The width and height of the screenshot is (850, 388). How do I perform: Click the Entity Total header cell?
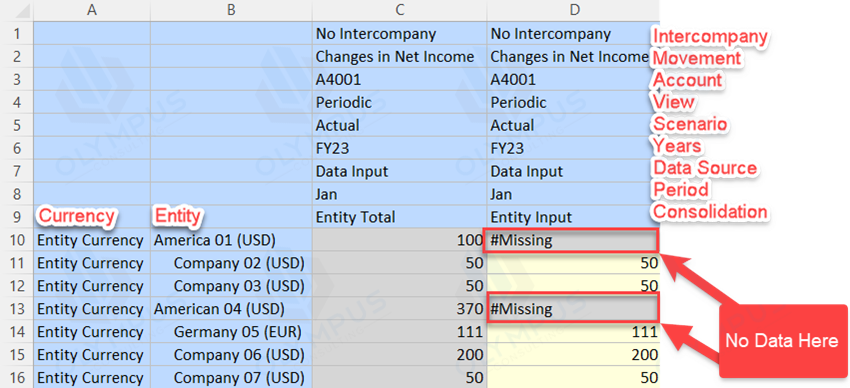tap(400, 217)
